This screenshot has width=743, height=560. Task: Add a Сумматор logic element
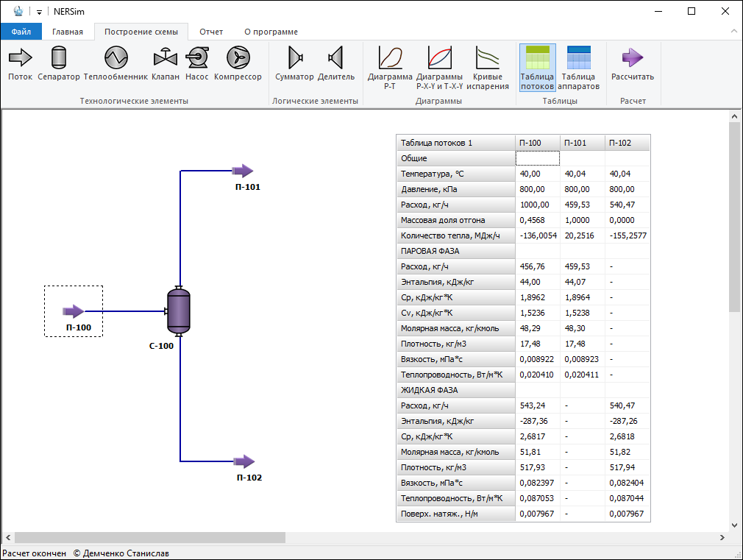pyautogui.click(x=294, y=63)
